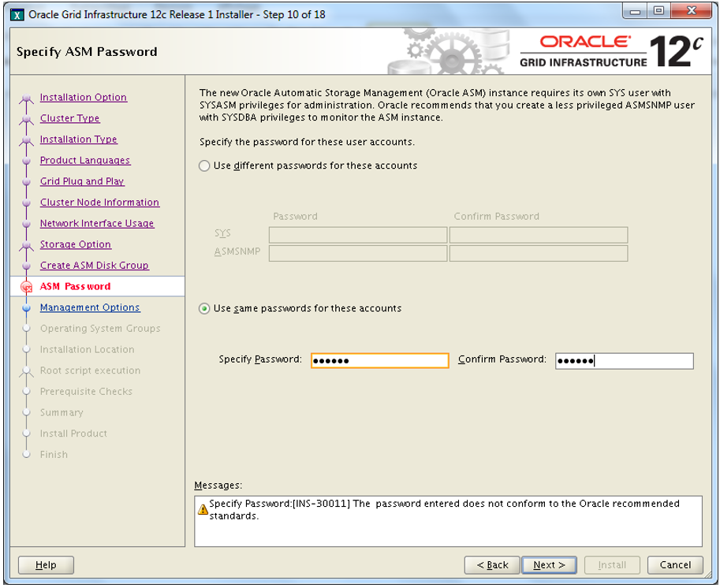720x588 pixels.
Task: Click in the Confirm Password field
Action: click(624, 361)
